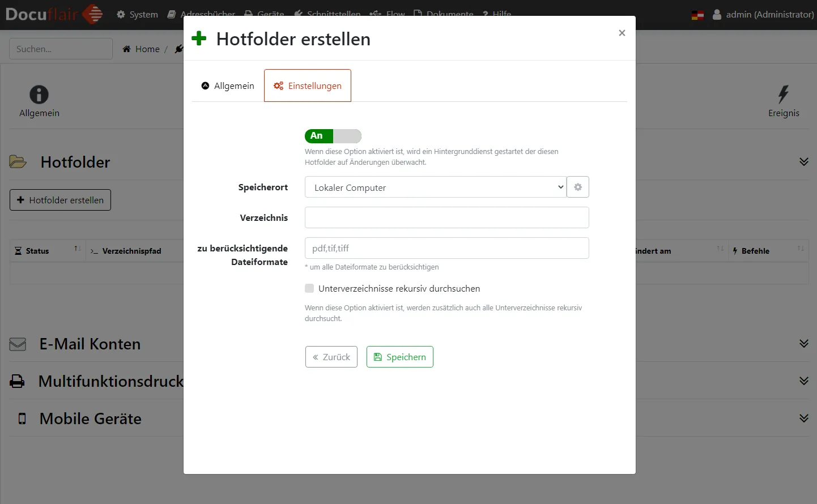Open the System menu
The width and height of the screenshot is (817, 504).
click(137, 15)
